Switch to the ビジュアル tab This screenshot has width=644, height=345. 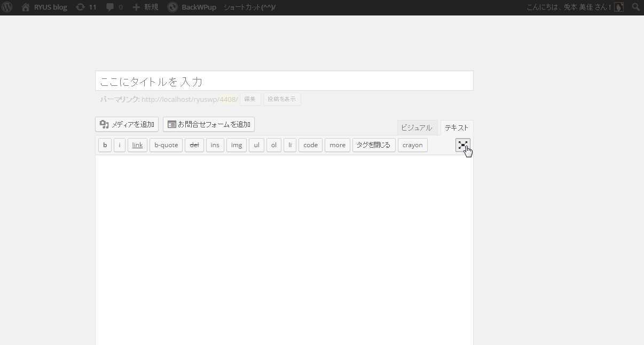coord(417,128)
